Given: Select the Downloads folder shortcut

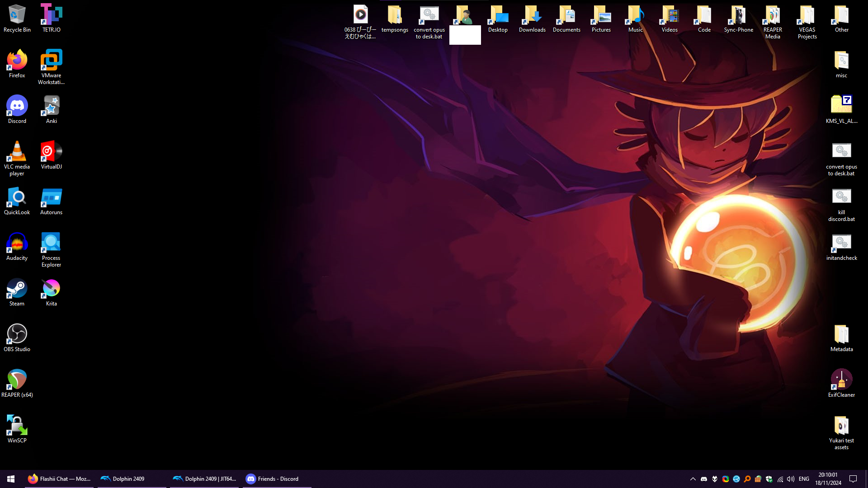Looking at the screenshot, I should point(532,19).
